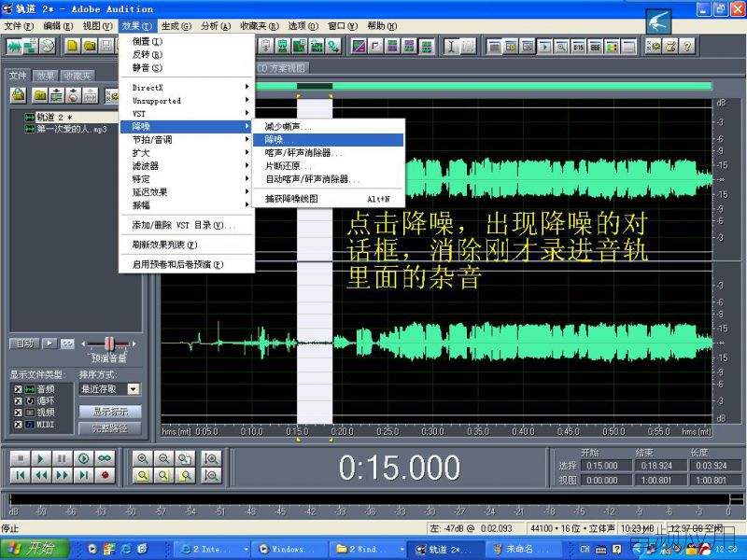This screenshot has height=560, width=747.
Task: Expand the VST effects submenu
Action: pyautogui.click(x=186, y=113)
